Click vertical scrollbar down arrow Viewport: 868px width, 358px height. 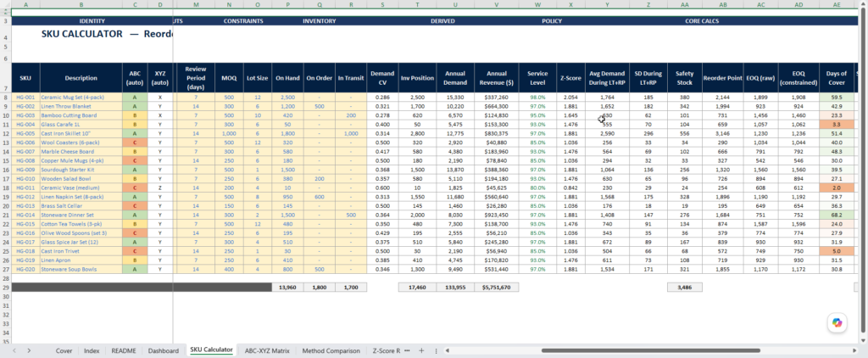click(x=864, y=339)
